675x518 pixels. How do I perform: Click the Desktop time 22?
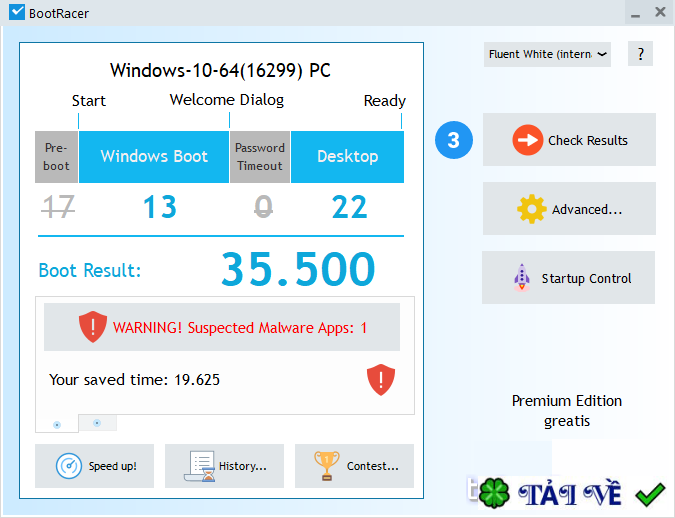point(350,207)
